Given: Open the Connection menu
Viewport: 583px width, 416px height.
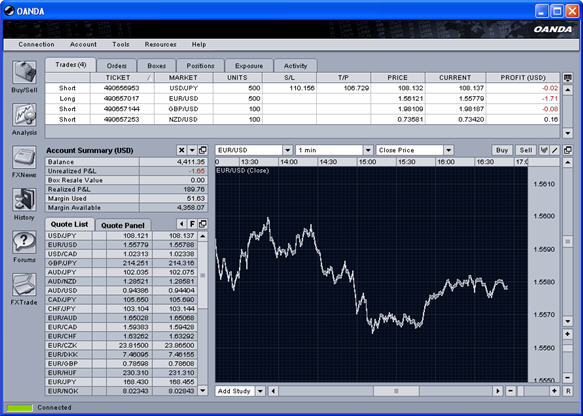Looking at the screenshot, I should [x=36, y=44].
